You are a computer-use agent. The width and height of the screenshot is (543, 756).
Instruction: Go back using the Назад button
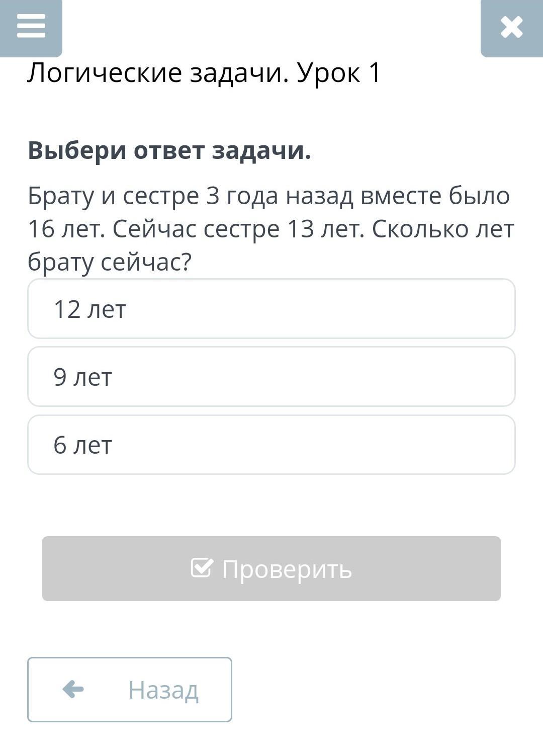130,690
